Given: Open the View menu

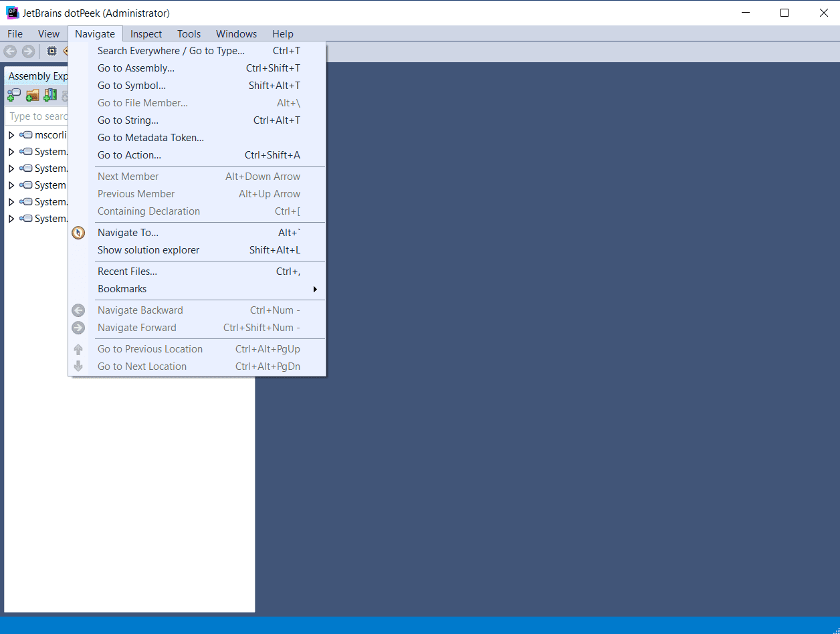Looking at the screenshot, I should pos(49,34).
